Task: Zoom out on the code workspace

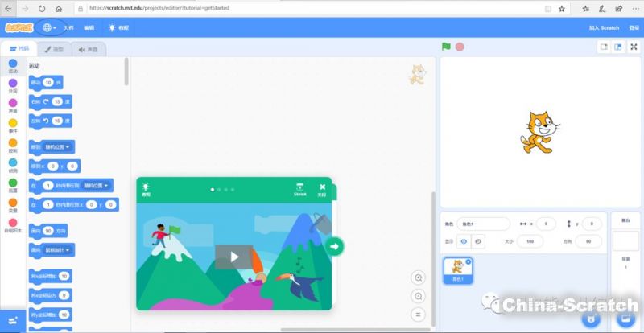Action: click(418, 295)
